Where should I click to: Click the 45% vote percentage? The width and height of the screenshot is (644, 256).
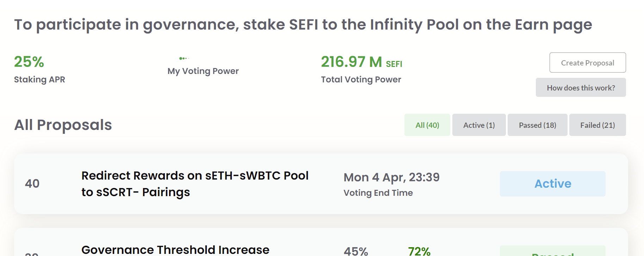tap(356, 251)
